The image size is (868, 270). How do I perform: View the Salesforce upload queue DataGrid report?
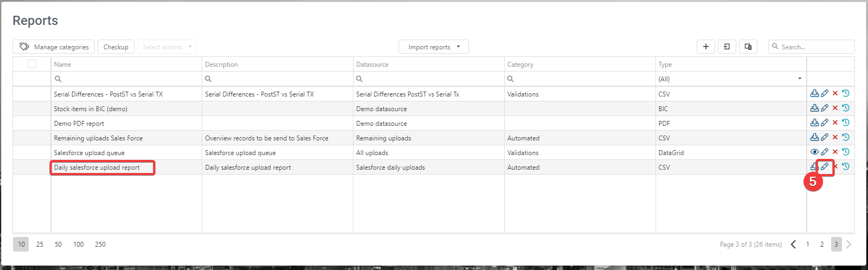[814, 152]
